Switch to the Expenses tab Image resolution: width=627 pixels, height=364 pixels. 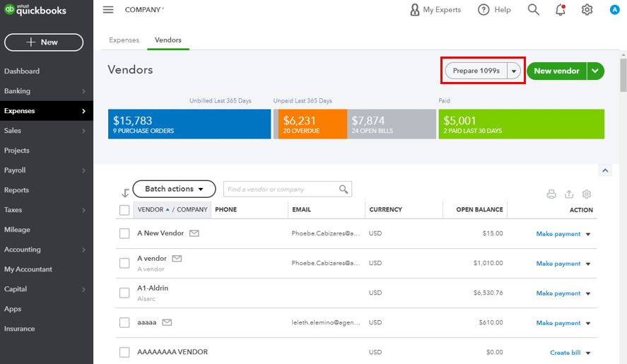(x=124, y=40)
